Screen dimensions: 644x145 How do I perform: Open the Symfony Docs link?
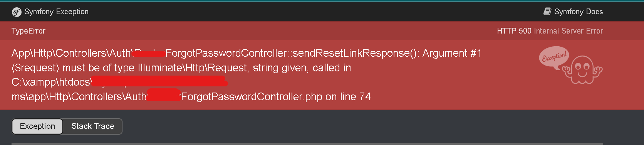[x=573, y=12]
